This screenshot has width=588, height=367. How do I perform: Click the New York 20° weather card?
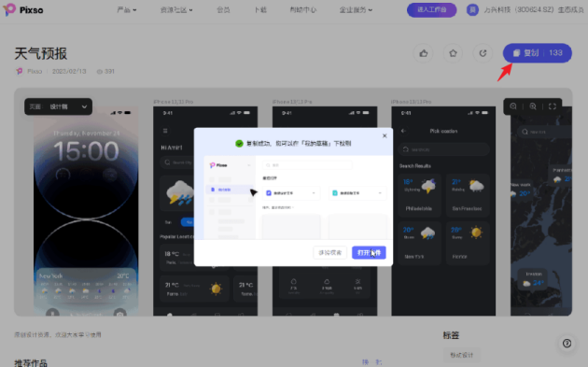tap(420, 244)
